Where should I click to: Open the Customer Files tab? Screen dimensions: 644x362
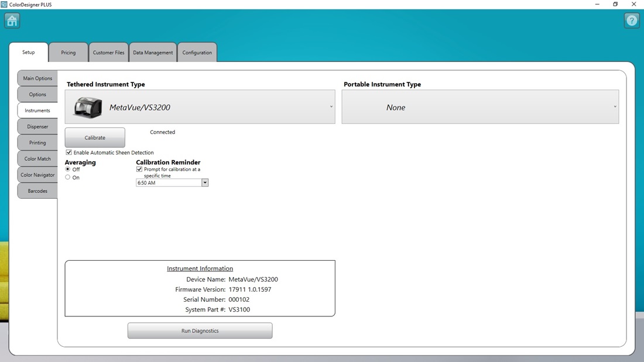[x=108, y=53]
